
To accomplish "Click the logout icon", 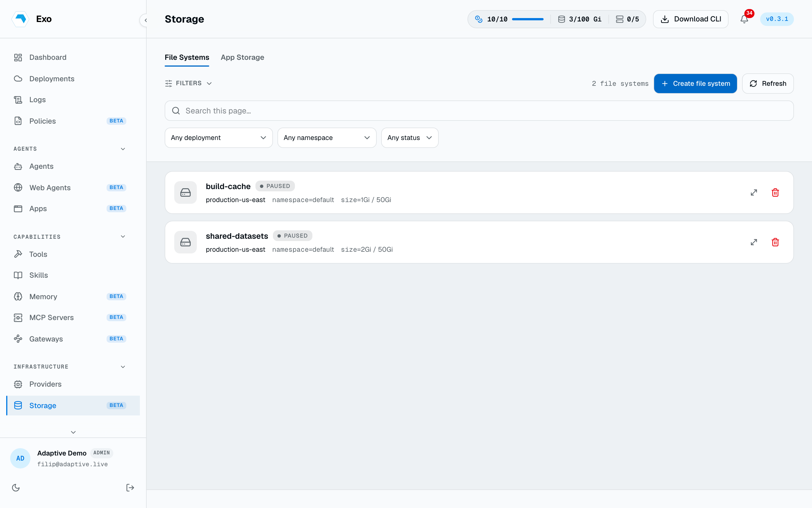I will [130, 487].
